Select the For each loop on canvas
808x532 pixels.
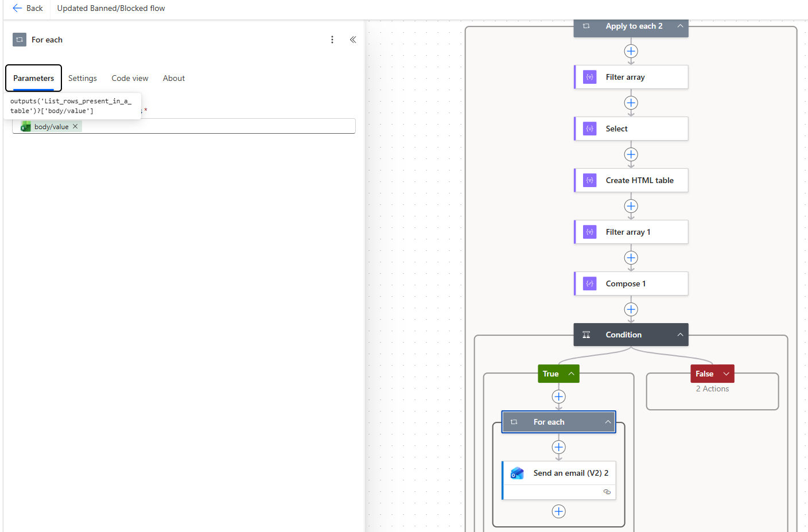(x=558, y=422)
